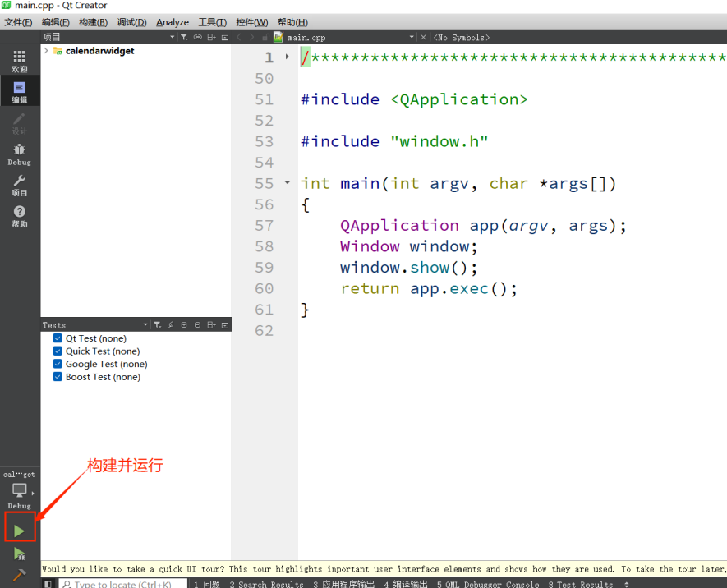Viewport: 727px width, 588px height.
Task: Build the project with the hammer icon
Action: pos(20,575)
